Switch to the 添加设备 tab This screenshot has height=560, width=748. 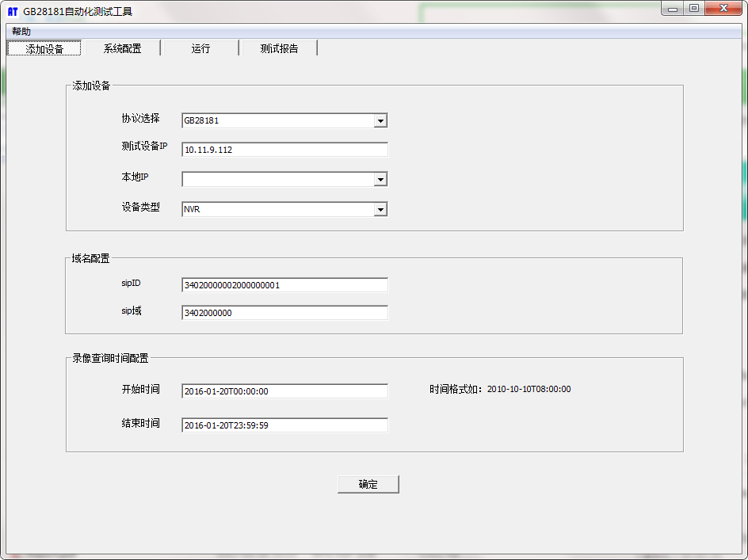[44, 48]
